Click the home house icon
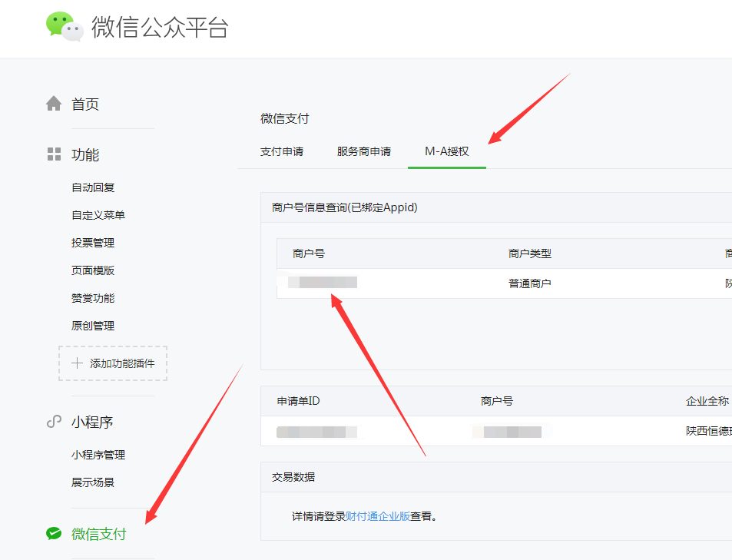 click(54, 103)
